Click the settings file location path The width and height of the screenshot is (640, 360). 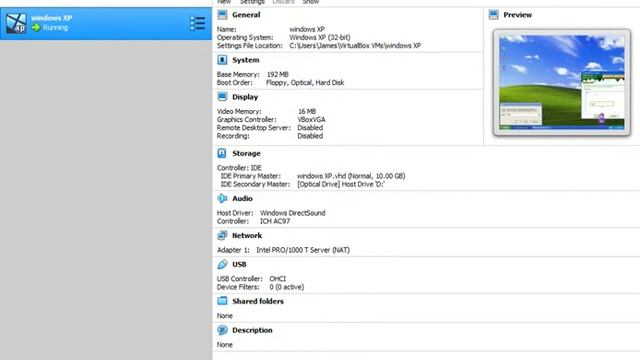pyautogui.click(x=355, y=46)
